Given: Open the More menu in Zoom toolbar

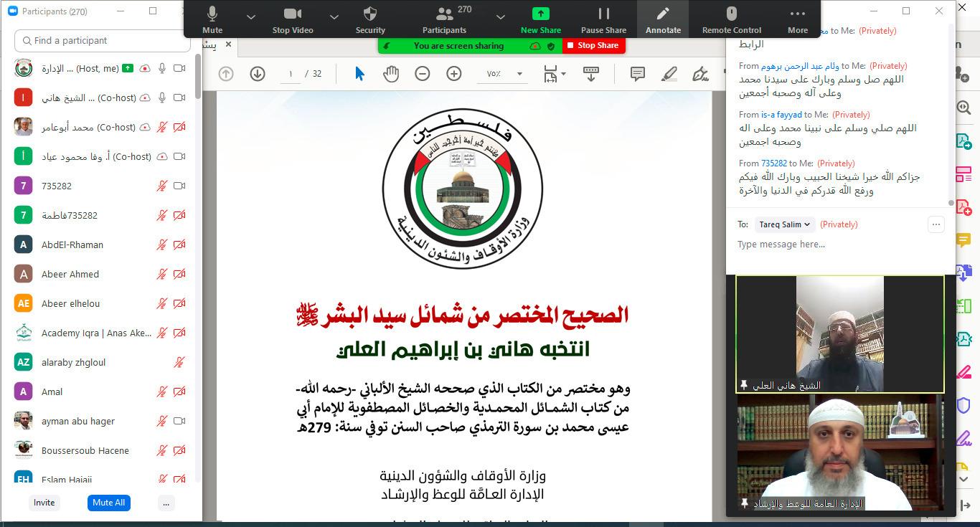Looking at the screenshot, I should 797,19.
